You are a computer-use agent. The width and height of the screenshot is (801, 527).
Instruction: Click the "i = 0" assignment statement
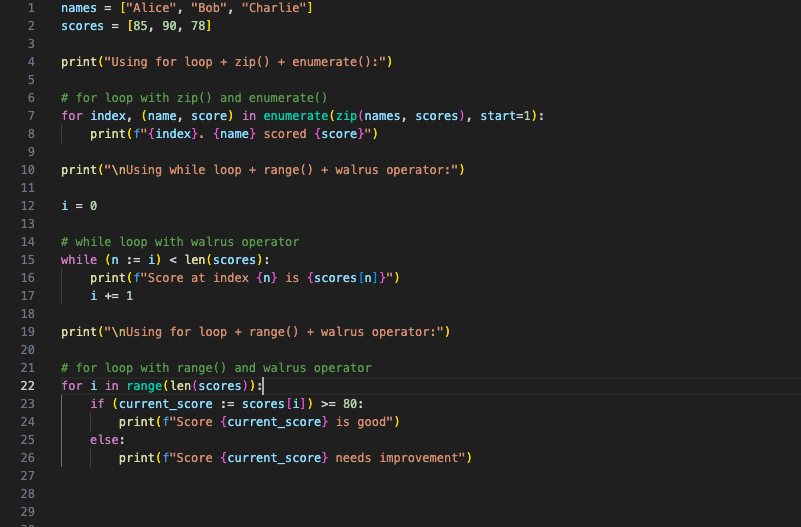pyautogui.click(x=79, y=206)
